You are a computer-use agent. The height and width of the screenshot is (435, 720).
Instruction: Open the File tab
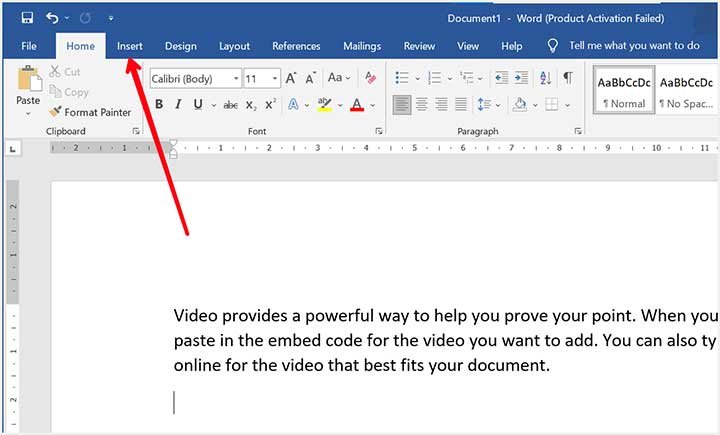pos(29,46)
